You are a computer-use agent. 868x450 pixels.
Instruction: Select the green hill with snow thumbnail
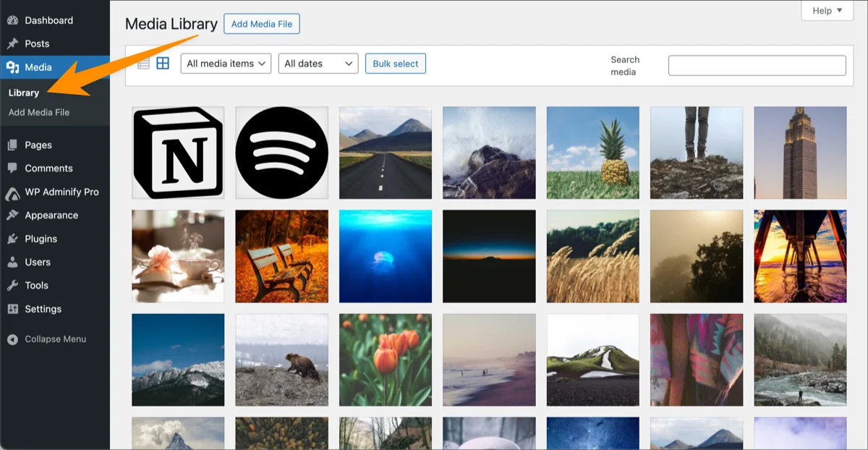pyautogui.click(x=593, y=360)
